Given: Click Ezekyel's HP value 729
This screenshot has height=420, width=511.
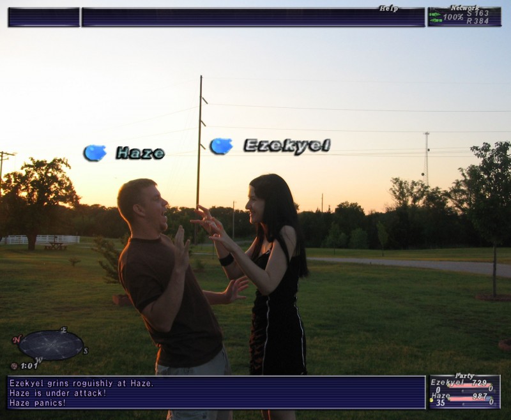Looking at the screenshot, I should click(479, 383).
